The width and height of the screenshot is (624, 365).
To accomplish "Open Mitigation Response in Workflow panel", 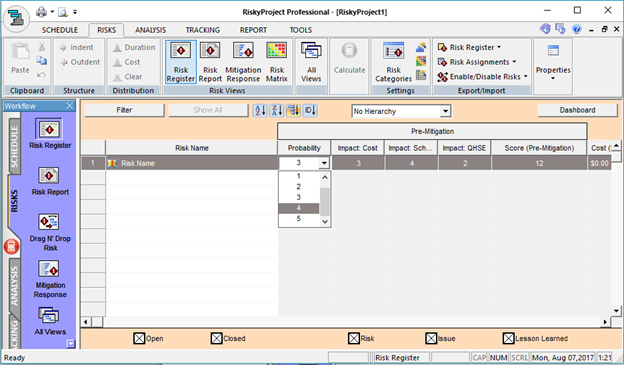I will pos(50,279).
